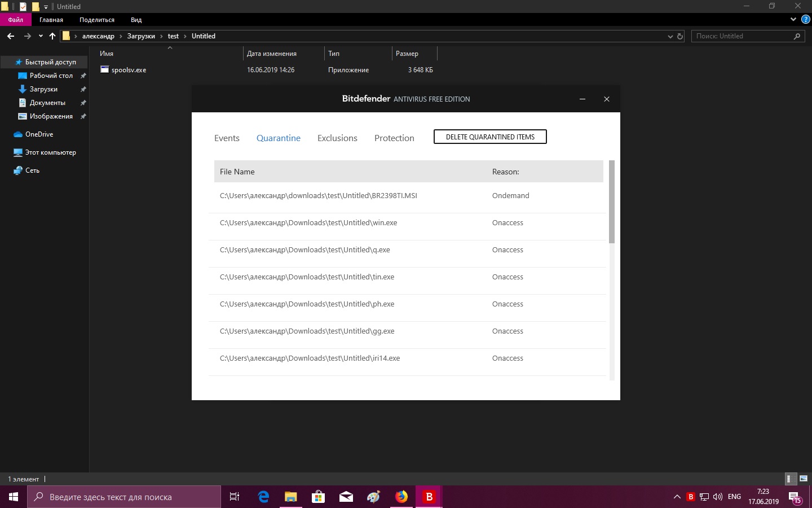Go up one folder level
This screenshot has width=812, height=508.
(52, 36)
